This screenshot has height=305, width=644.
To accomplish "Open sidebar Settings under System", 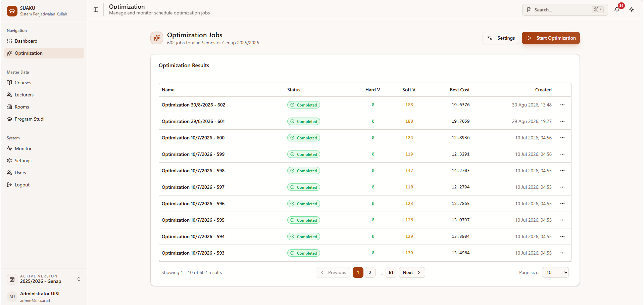I will click(44, 161).
